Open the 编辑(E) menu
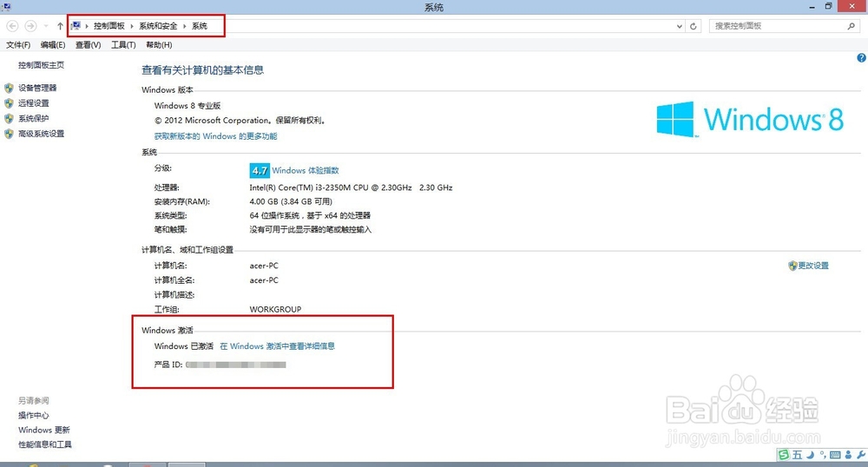The width and height of the screenshot is (868, 467). [53, 45]
